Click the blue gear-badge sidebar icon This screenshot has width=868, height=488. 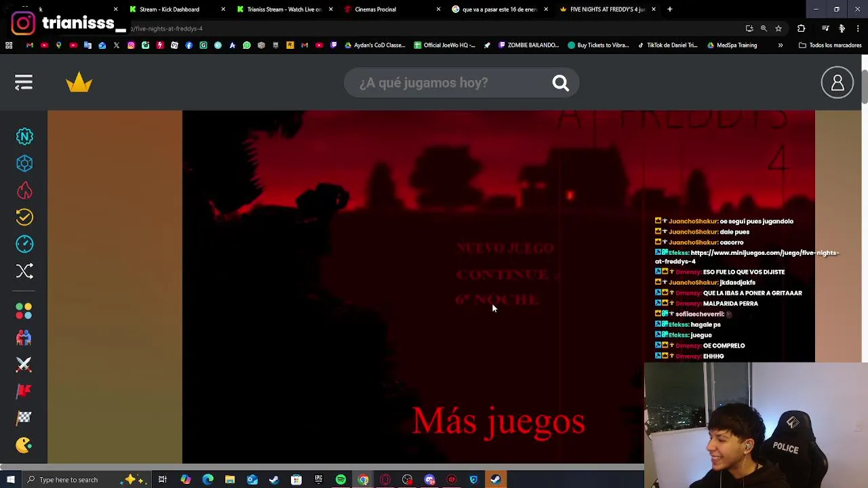[x=24, y=163]
